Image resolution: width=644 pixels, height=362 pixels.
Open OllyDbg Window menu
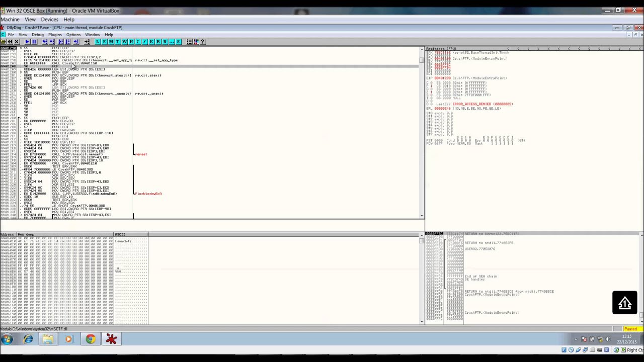[x=93, y=35]
